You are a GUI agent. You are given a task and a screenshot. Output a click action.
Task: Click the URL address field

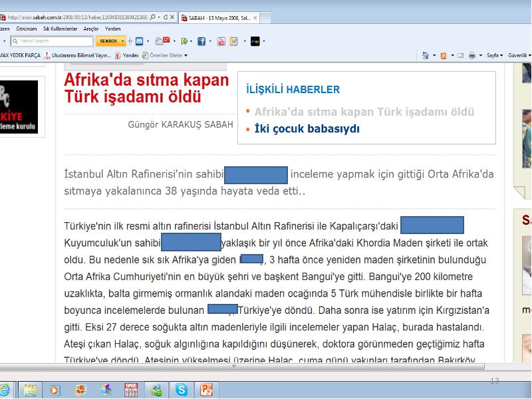(x=77, y=17)
